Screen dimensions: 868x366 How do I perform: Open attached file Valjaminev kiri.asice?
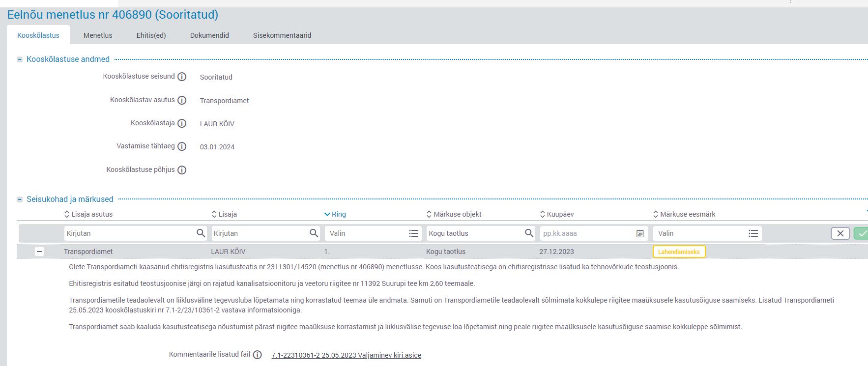[346, 355]
